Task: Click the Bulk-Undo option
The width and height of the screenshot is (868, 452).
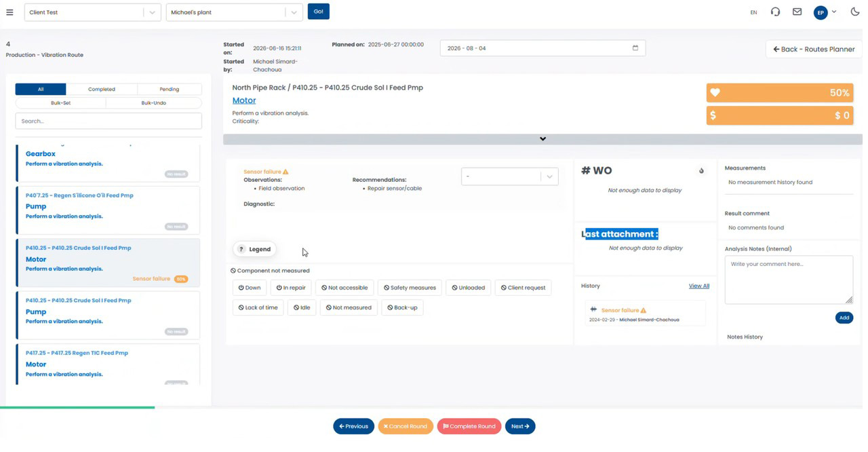Action: (x=154, y=102)
